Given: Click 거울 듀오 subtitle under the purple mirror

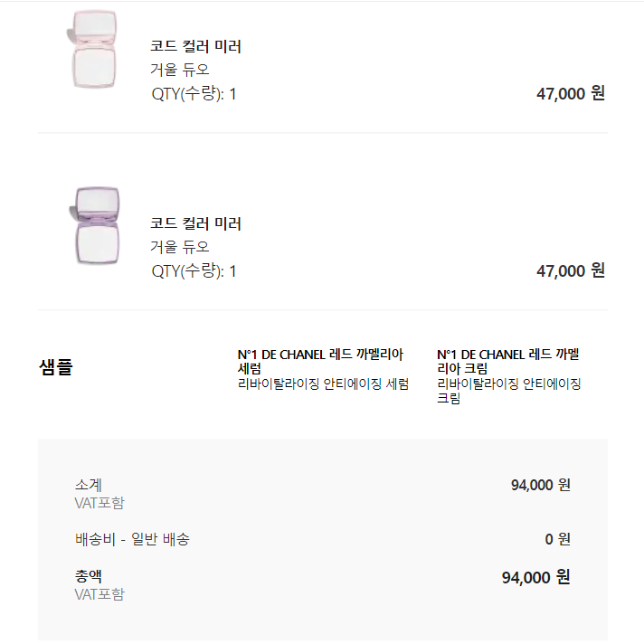Looking at the screenshot, I should click(179, 247).
